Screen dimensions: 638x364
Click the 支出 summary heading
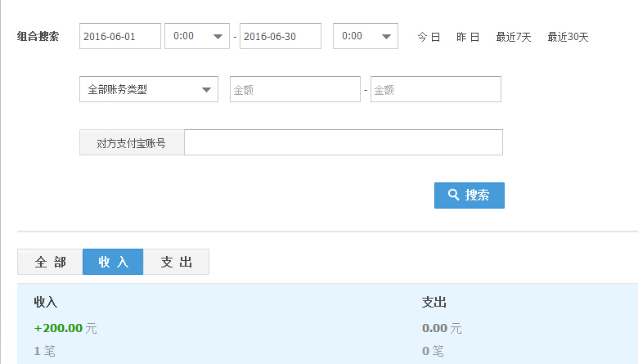tap(434, 302)
